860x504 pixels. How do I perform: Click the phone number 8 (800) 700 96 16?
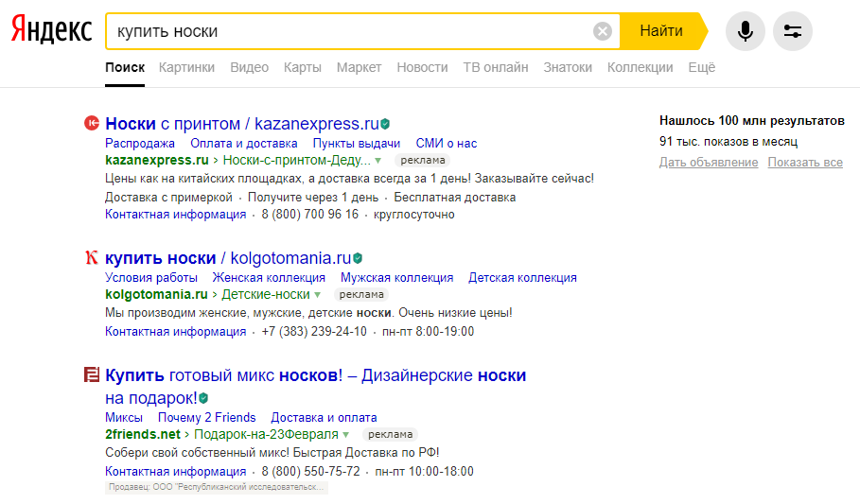click(310, 215)
